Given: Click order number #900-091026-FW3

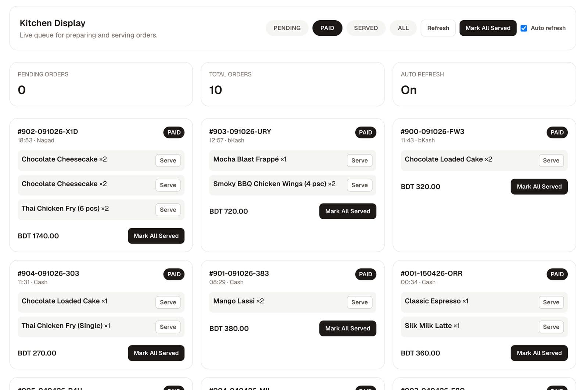Looking at the screenshot, I should (432, 132).
